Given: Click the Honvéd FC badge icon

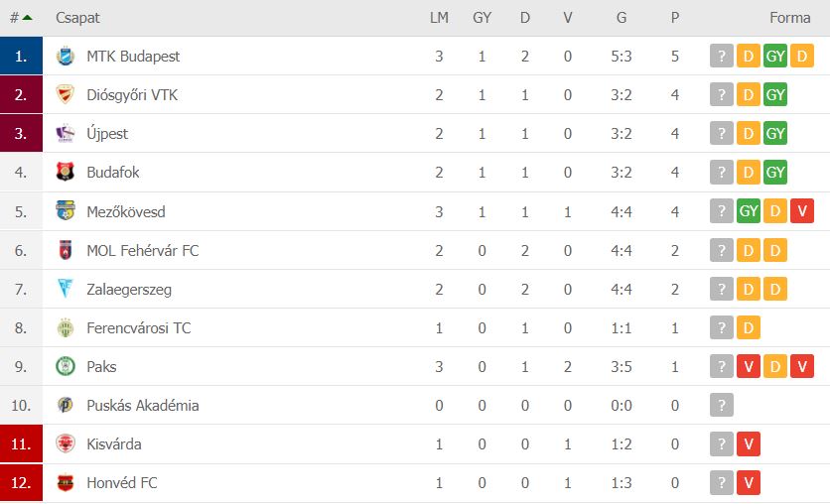Looking at the screenshot, I should pos(66,482).
